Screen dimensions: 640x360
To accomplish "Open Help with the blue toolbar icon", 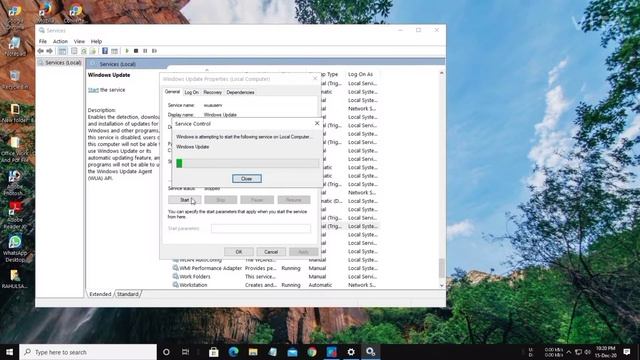I will 105,51.
